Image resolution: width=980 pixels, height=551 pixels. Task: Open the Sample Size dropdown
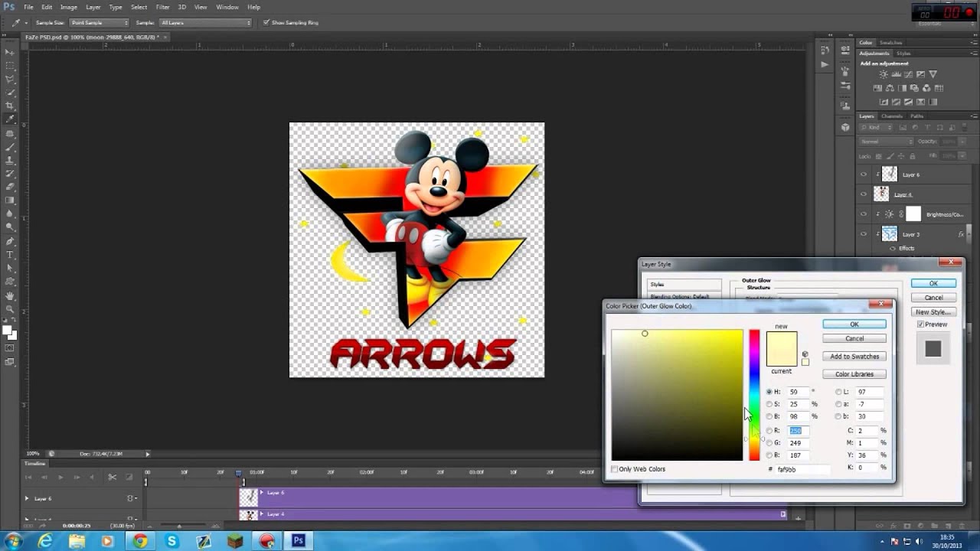coord(100,23)
